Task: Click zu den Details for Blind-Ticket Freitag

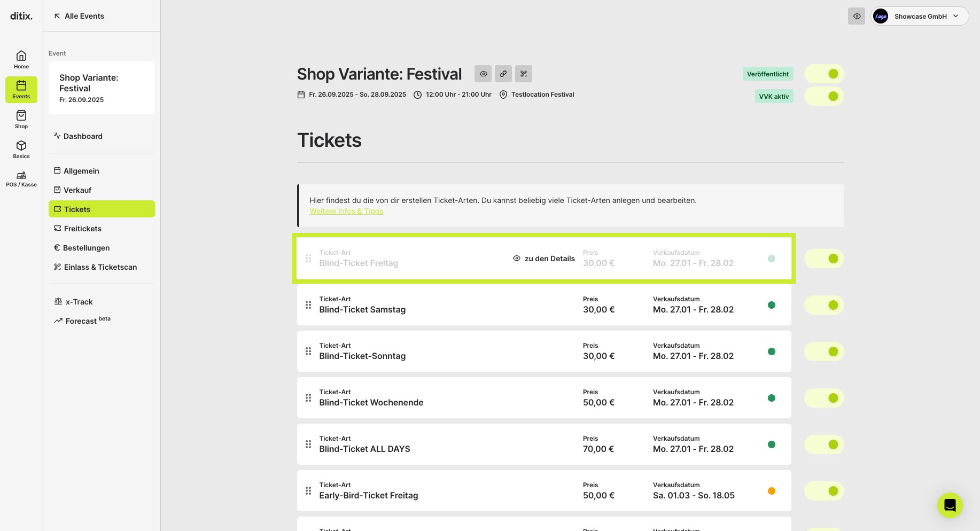Action: click(544, 259)
